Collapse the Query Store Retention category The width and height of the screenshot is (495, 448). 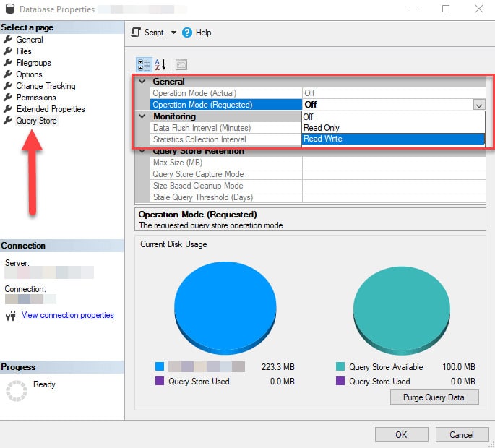142,151
